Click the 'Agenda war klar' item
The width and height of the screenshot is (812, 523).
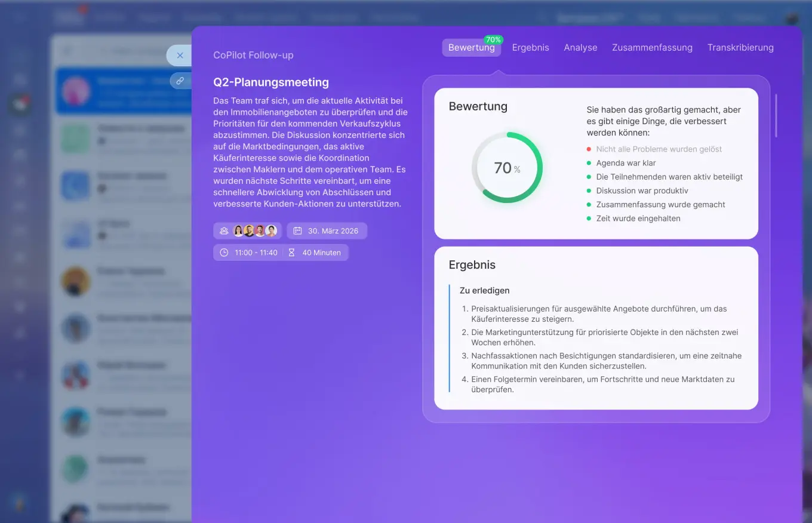click(626, 163)
